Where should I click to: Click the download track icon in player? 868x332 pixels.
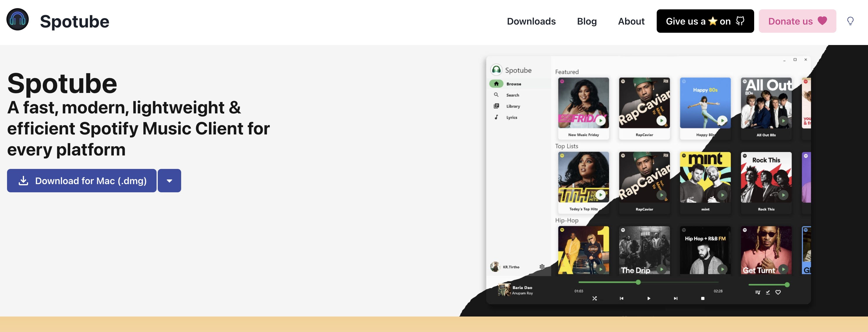pyautogui.click(x=768, y=292)
